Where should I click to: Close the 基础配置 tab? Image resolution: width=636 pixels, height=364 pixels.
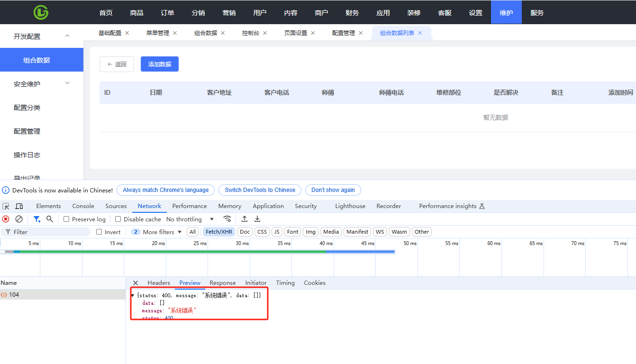[x=127, y=33]
